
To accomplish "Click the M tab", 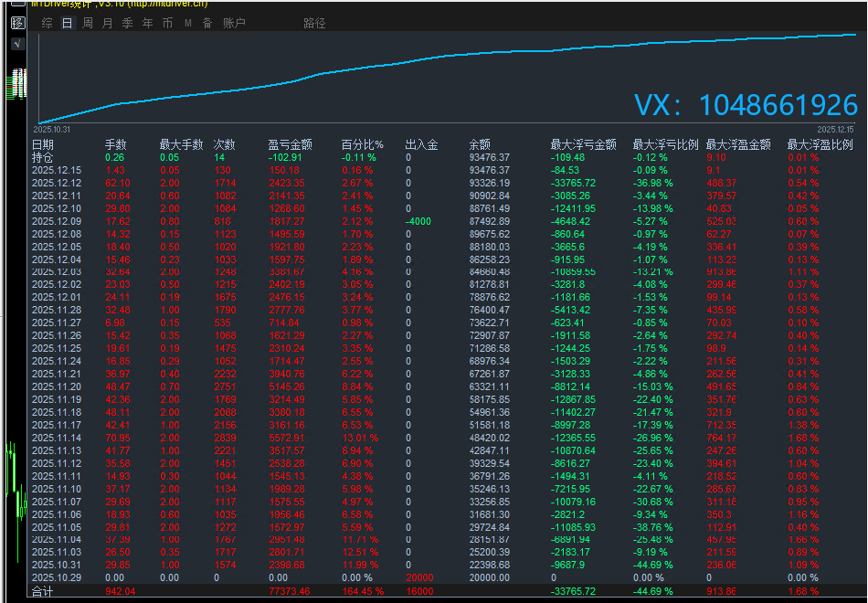I will (x=187, y=23).
